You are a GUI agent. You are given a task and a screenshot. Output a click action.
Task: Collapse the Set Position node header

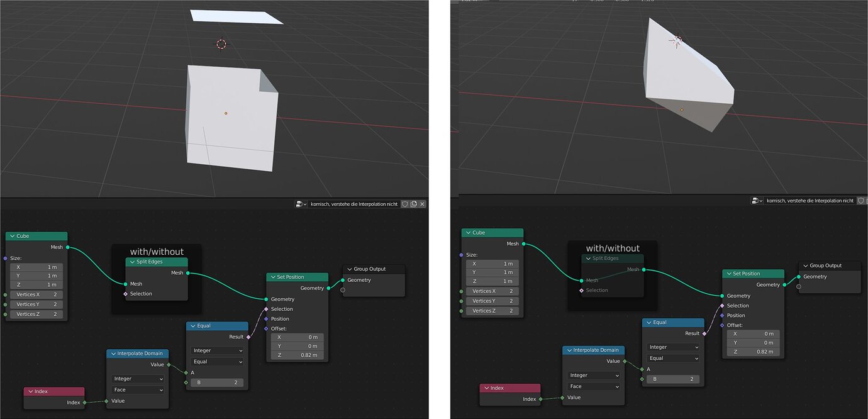(x=272, y=277)
